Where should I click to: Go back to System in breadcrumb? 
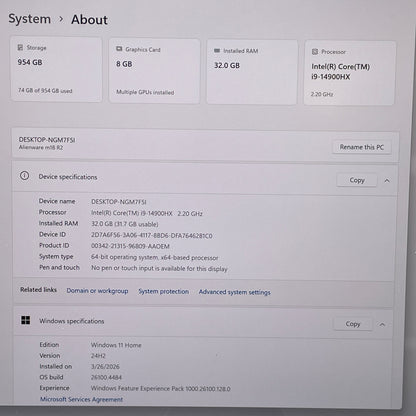(x=30, y=19)
